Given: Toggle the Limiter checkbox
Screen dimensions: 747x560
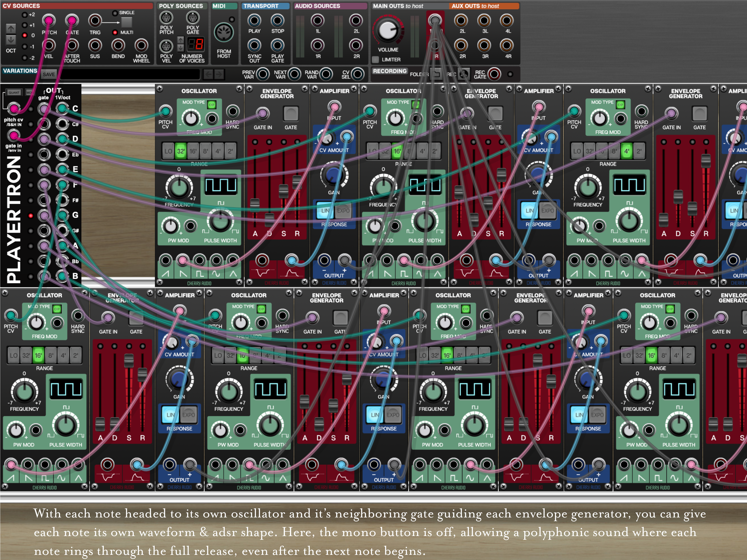Looking at the screenshot, I should click(375, 60).
